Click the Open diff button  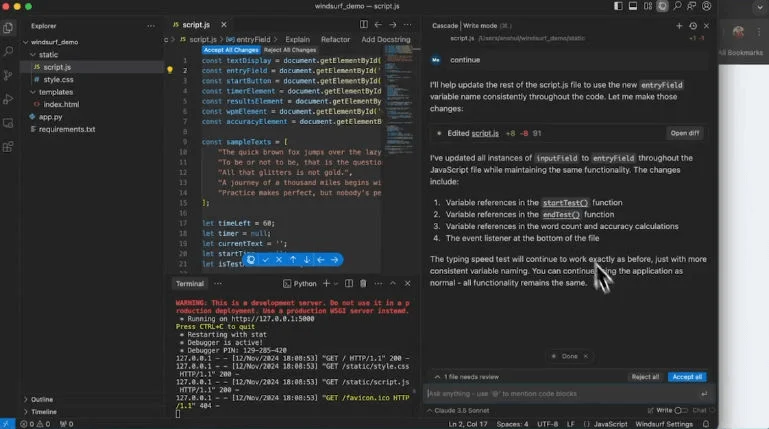coord(685,133)
